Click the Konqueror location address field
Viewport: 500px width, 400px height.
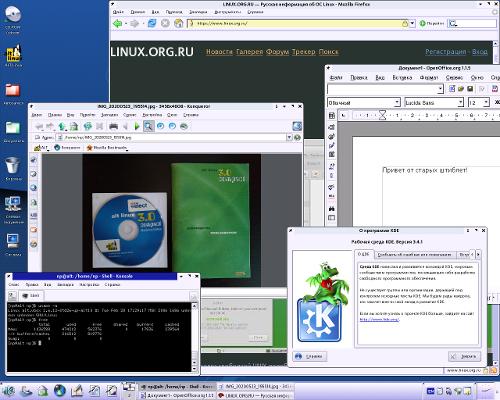(172, 137)
